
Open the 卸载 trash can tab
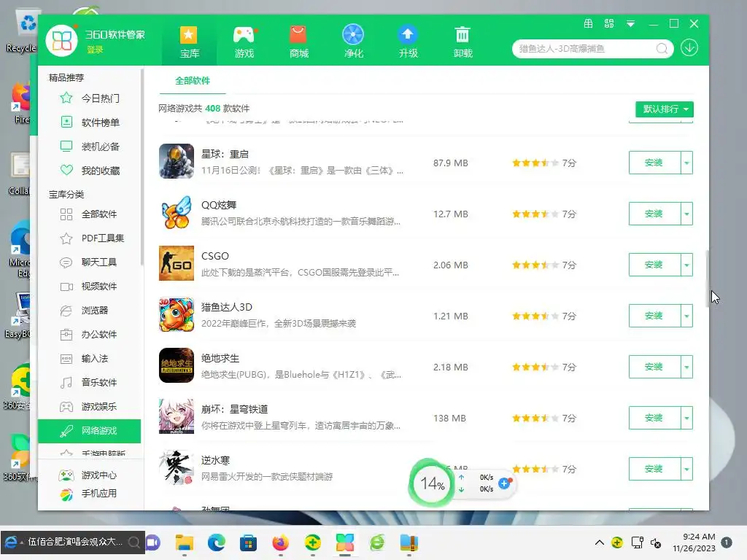[x=462, y=42]
